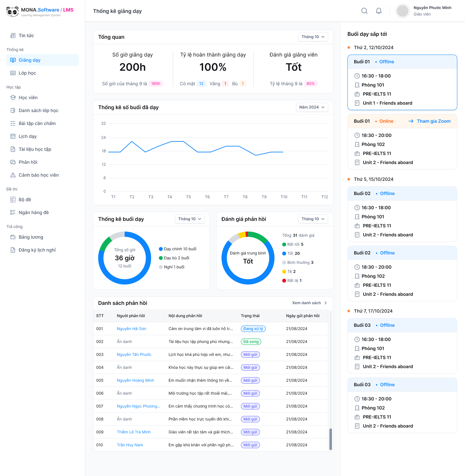The image size is (465, 476).
Task: Click the Phản hồi chat bubble icon
Action: click(13, 162)
